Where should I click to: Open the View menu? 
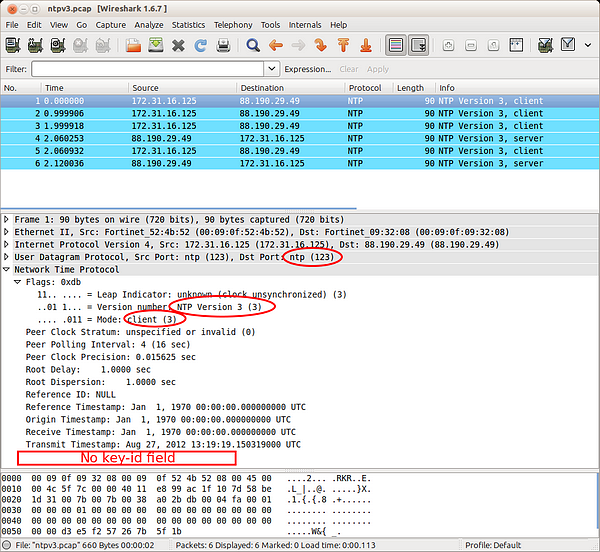(59, 25)
